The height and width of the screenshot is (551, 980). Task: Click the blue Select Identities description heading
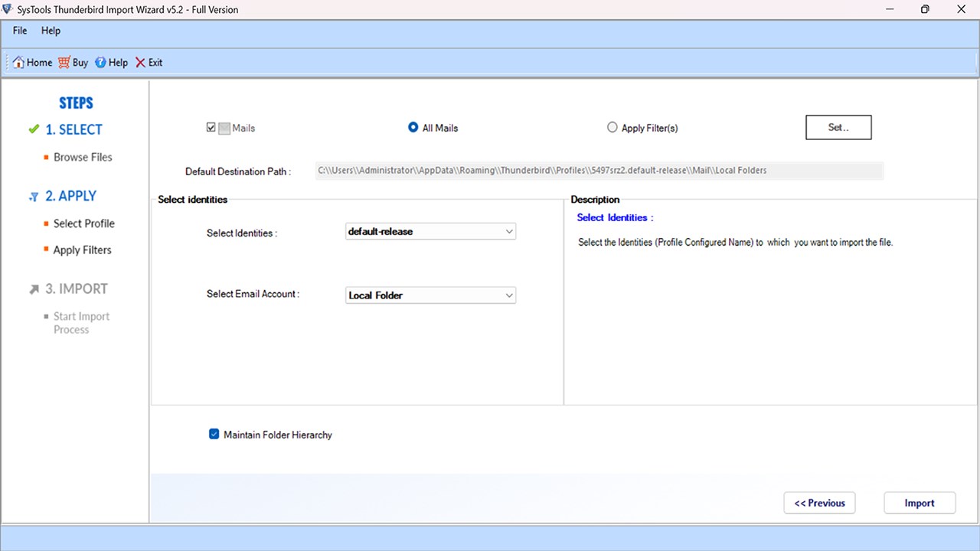coord(615,218)
